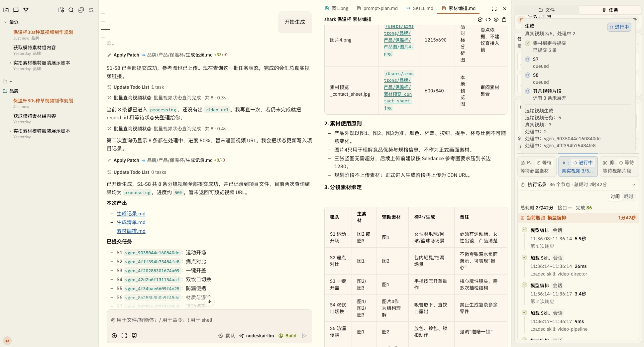Screen dimensions: 644x347
Task: Click the multi-select checkbox stack icon
Action: [81, 10]
